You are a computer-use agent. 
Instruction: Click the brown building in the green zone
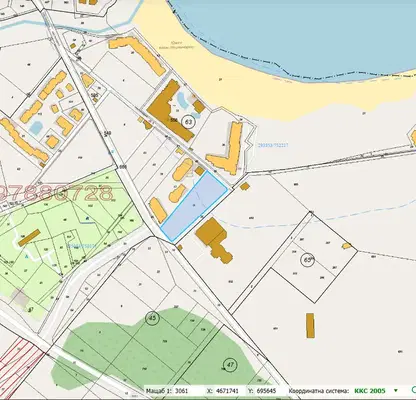[x=29, y=238]
